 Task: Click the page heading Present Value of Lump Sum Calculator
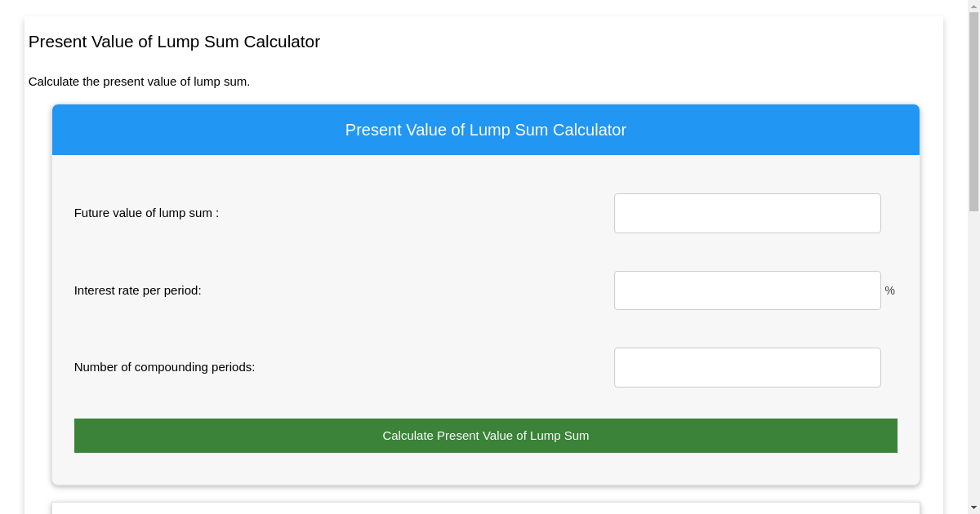tap(175, 42)
